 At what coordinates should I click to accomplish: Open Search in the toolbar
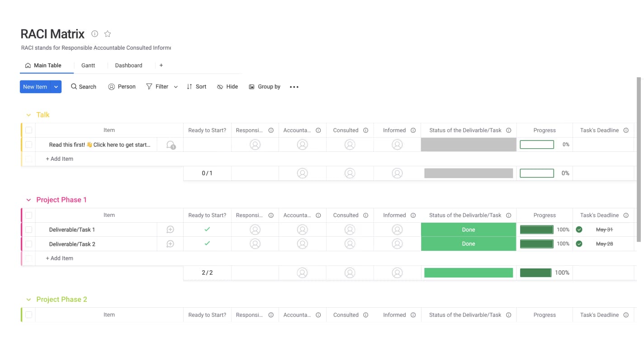click(84, 87)
